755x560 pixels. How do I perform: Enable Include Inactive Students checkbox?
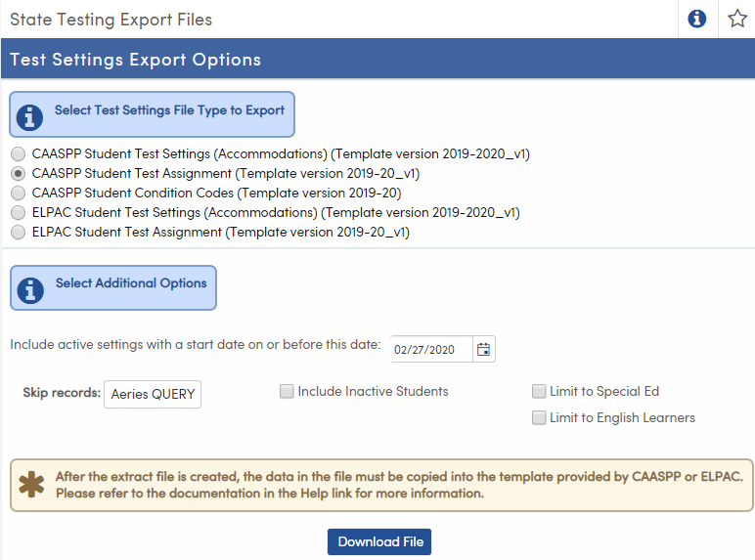pyautogui.click(x=287, y=391)
